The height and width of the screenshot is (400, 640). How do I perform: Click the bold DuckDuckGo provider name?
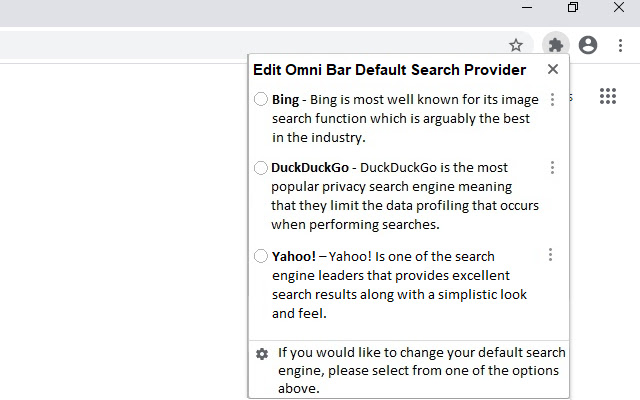309,168
